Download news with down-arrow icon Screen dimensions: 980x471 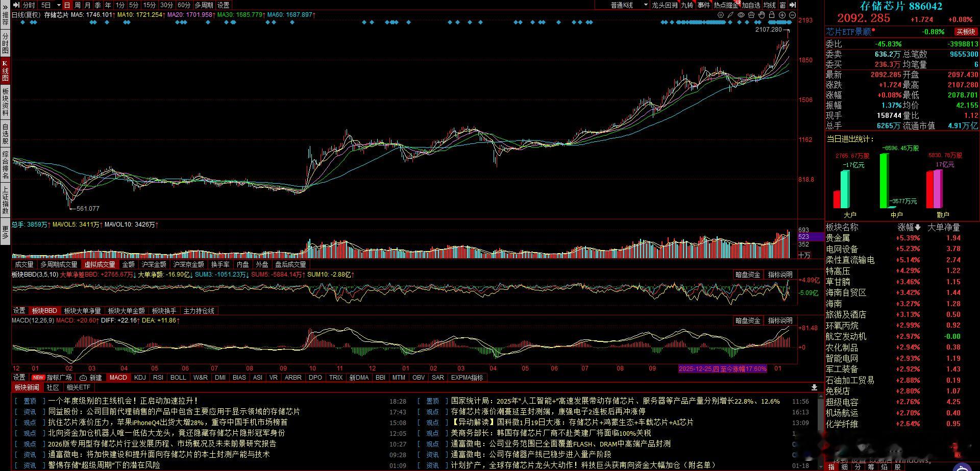[814, 388]
